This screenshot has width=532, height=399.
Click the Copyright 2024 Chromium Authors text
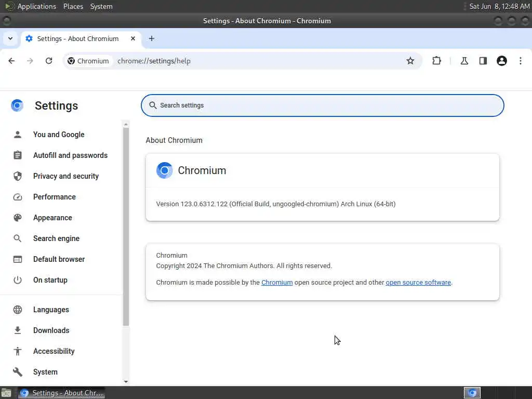(x=244, y=266)
